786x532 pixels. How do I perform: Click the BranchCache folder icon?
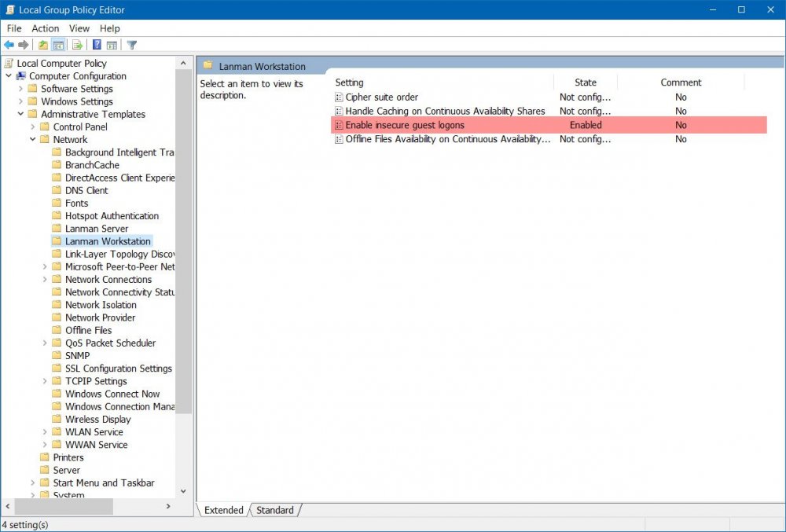click(57, 165)
